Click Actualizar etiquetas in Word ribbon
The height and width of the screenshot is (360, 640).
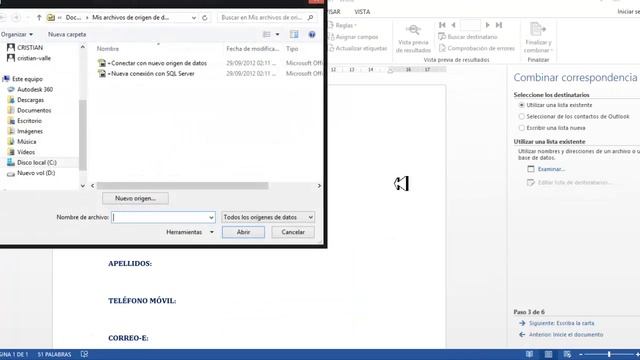pos(358,48)
